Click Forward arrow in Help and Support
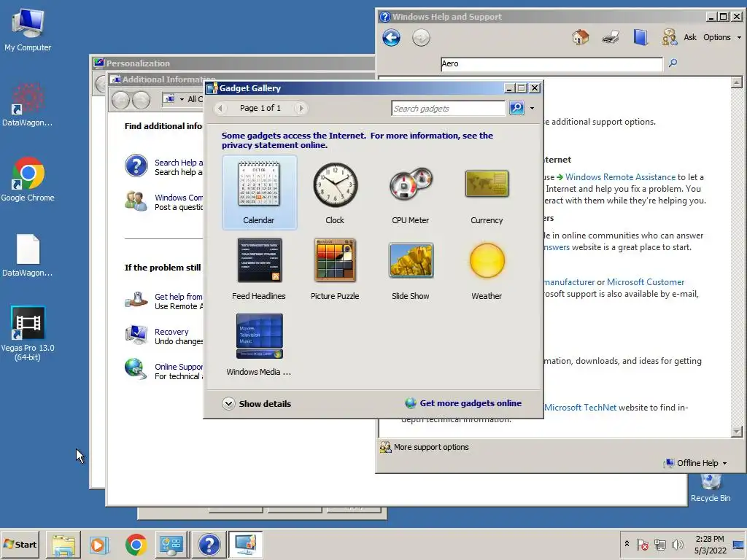This screenshot has width=747, height=560. tap(421, 38)
